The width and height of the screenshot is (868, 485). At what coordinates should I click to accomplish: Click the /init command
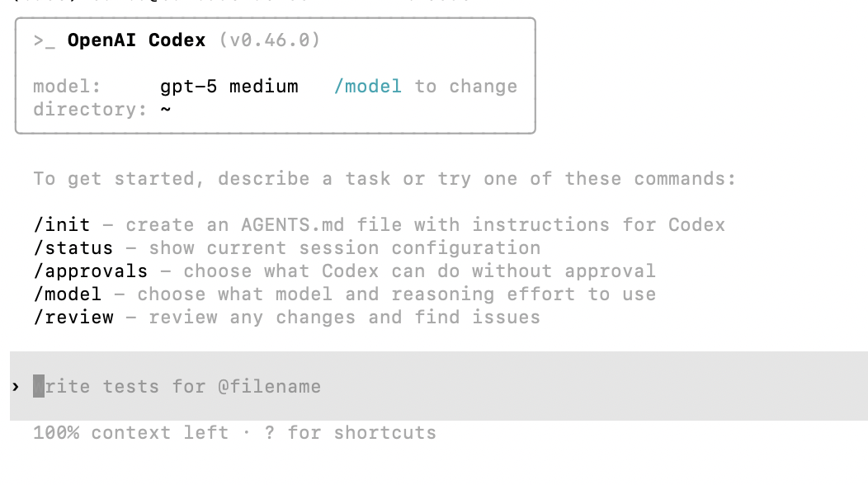pyautogui.click(x=62, y=225)
